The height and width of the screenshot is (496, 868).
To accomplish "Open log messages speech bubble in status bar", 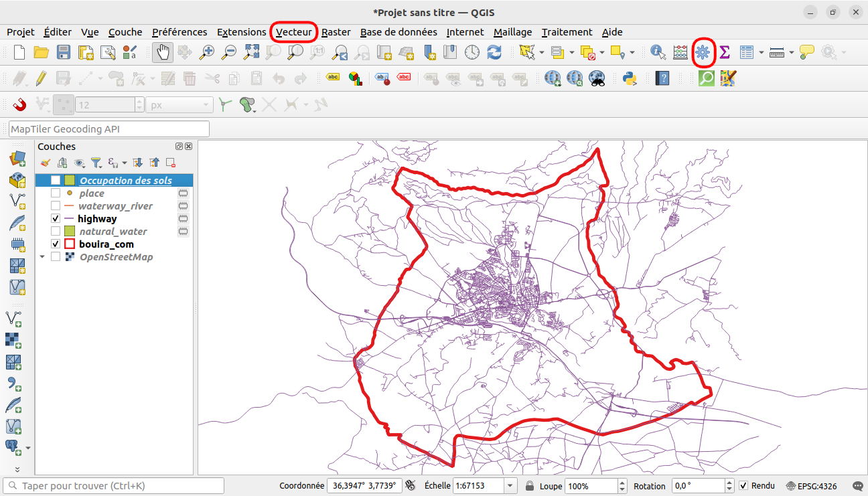I will [x=857, y=486].
